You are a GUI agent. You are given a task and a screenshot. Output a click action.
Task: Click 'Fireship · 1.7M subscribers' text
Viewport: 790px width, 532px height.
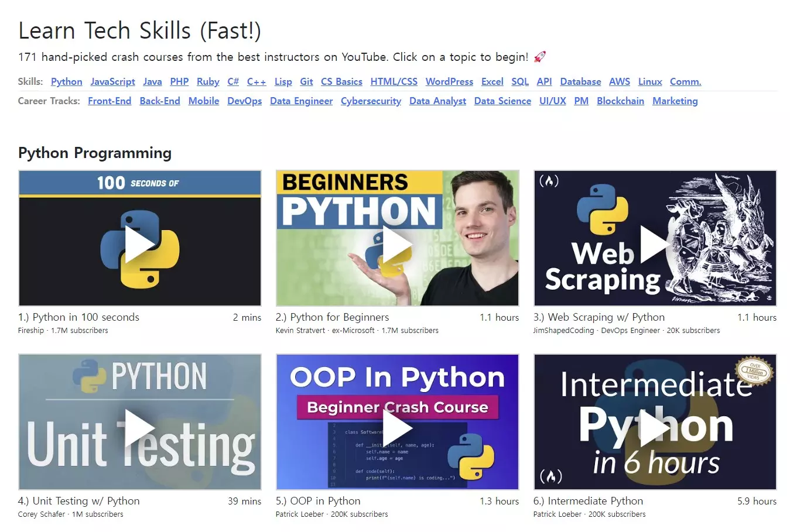click(x=63, y=331)
